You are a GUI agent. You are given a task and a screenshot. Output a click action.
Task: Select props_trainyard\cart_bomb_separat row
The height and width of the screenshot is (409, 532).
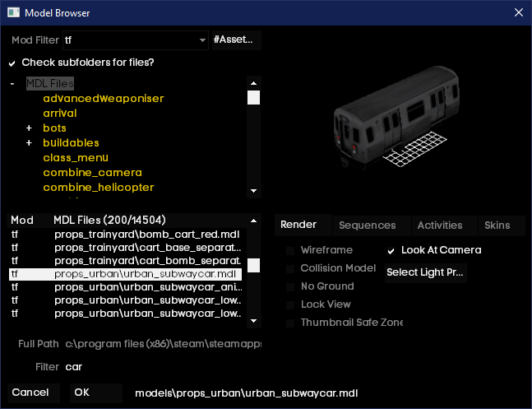(x=126, y=261)
